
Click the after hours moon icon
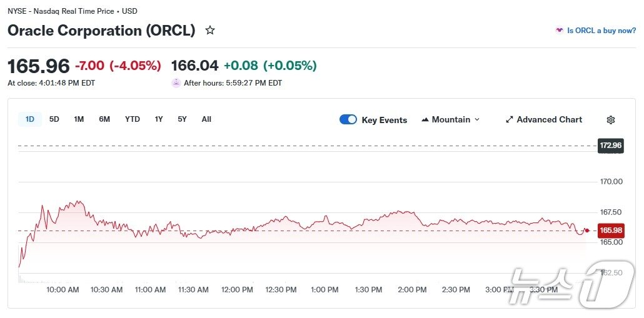click(x=176, y=82)
